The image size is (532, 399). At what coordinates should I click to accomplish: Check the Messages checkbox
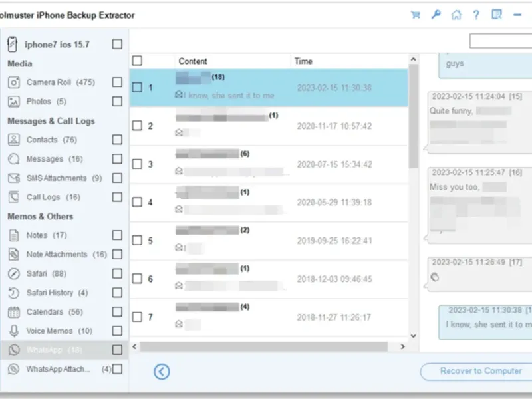tap(117, 158)
